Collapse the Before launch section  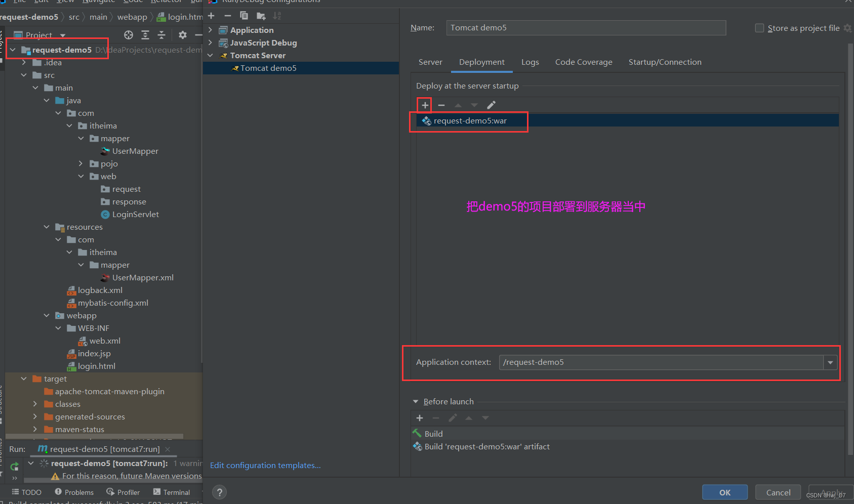tap(416, 401)
